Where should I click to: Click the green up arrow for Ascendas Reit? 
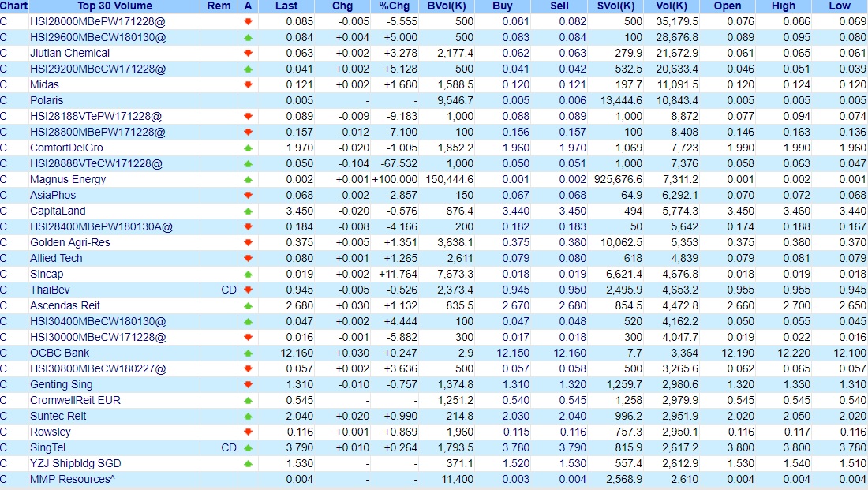[x=248, y=305]
